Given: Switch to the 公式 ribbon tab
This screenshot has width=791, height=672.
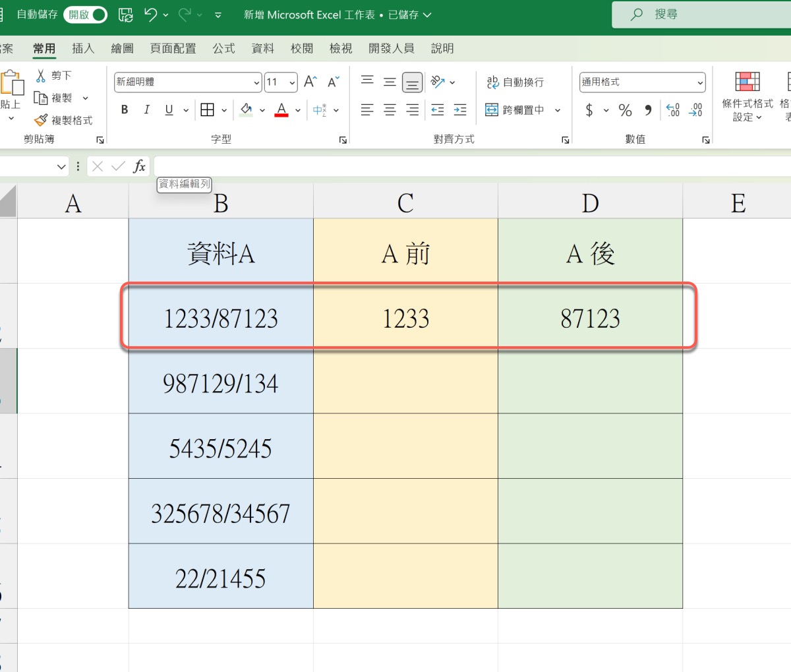Looking at the screenshot, I should [x=223, y=48].
